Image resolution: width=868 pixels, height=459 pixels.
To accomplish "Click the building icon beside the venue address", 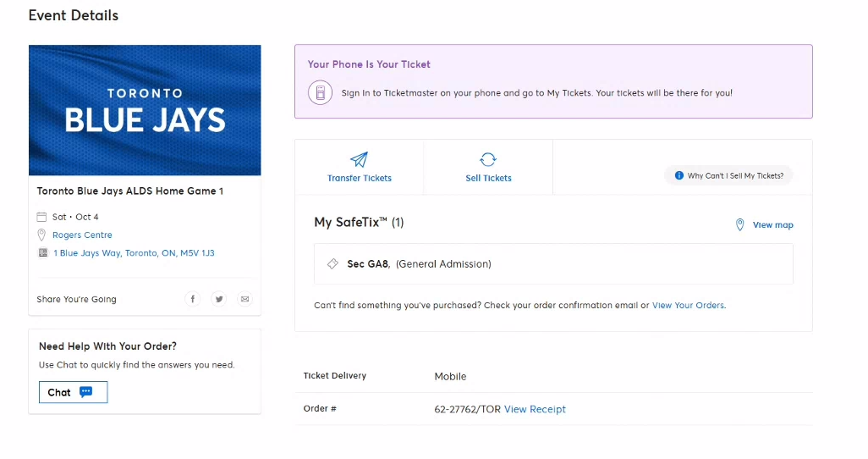I will pyautogui.click(x=42, y=252).
